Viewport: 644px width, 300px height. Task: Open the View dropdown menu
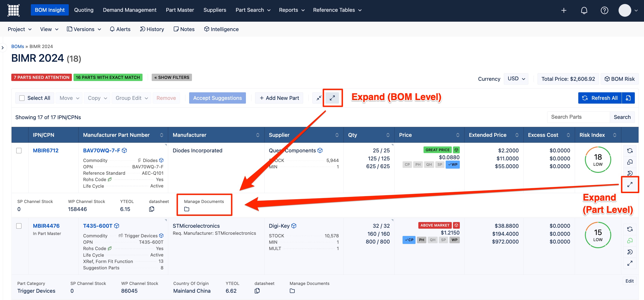click(49, 29)
